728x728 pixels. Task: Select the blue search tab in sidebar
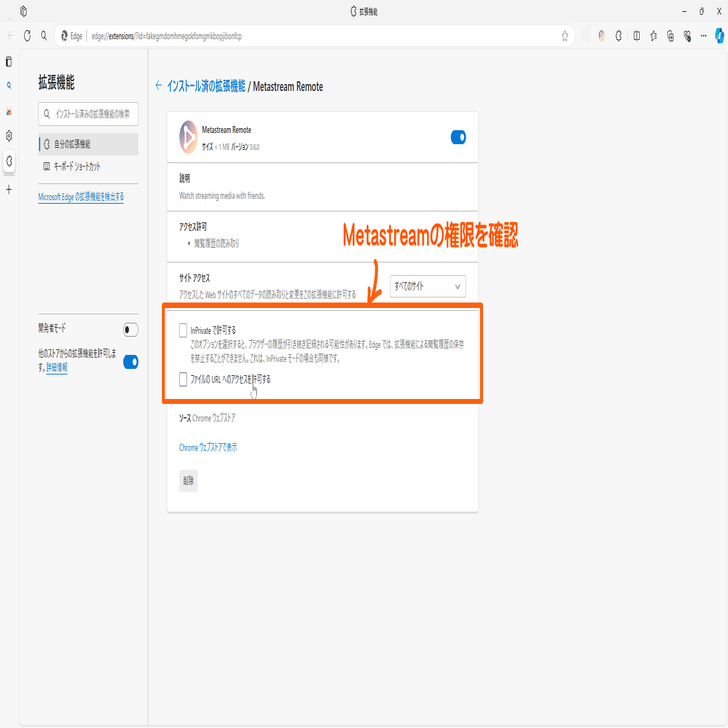click(9, 85)
